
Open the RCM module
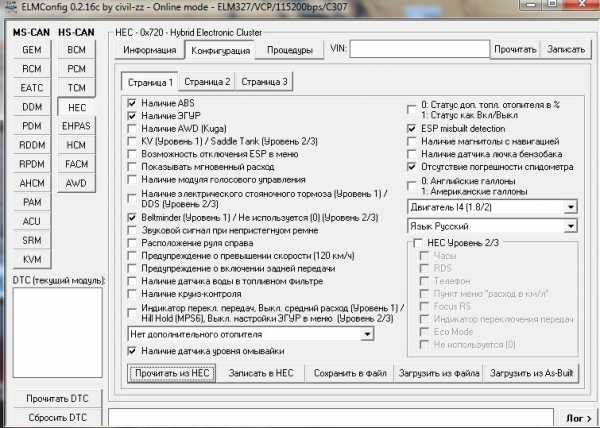coord(32,69)
